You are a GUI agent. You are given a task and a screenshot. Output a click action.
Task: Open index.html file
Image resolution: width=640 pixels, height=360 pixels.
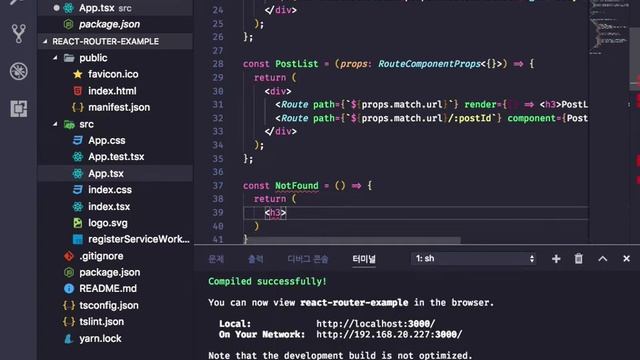(x=112, y=91)
